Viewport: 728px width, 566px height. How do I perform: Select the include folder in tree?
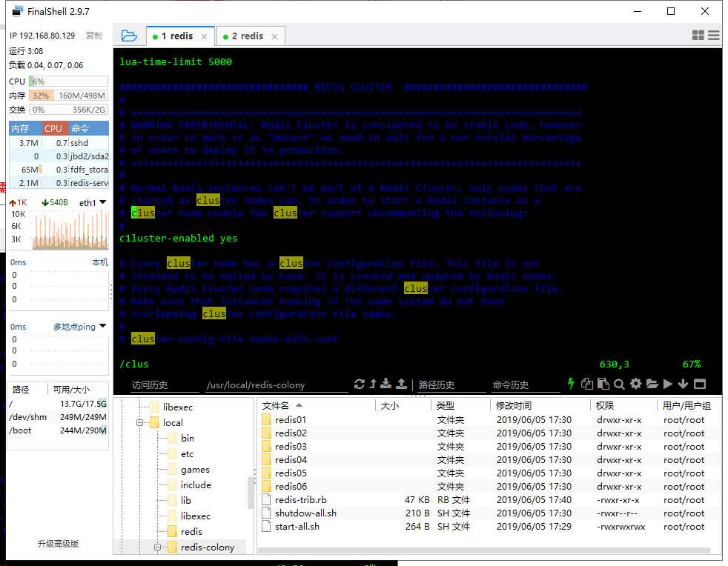coord(190,485)
